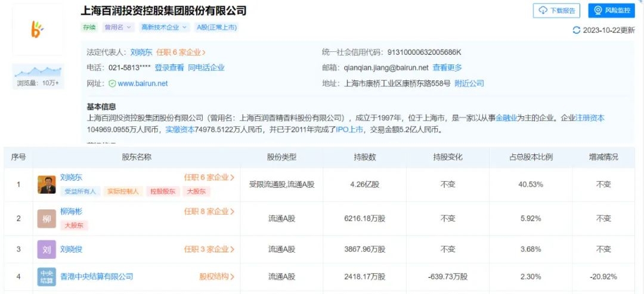Click the 3867.96万股 holding cell
644x294 pixels.
tap(365, 249)
